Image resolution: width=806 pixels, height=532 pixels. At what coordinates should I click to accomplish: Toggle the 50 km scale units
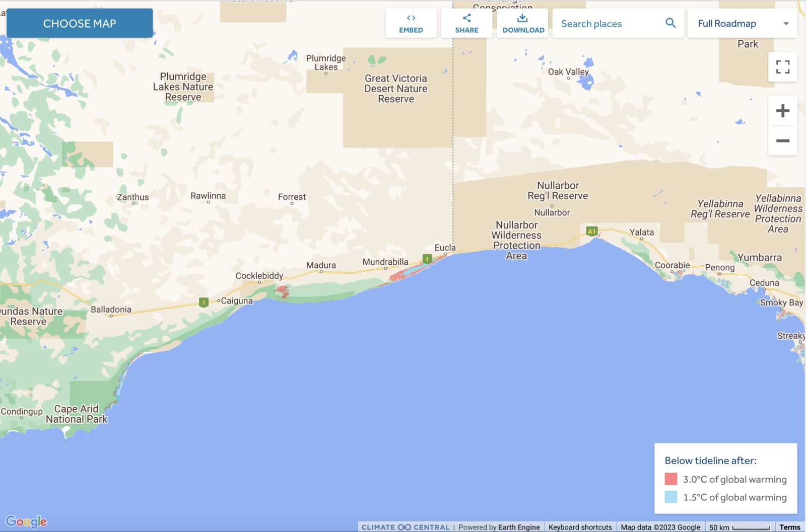(x=740, y=527)
